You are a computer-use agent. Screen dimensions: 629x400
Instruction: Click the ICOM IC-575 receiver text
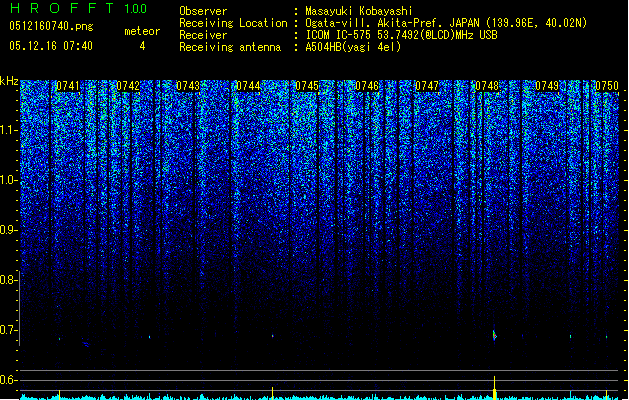pos(402,35)
